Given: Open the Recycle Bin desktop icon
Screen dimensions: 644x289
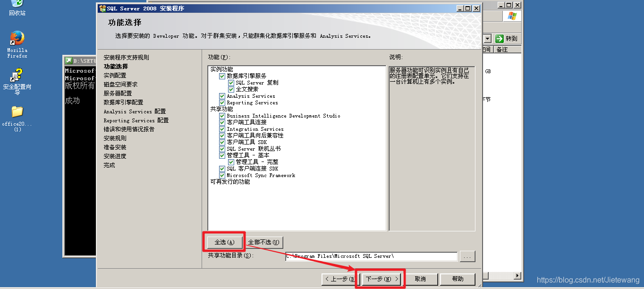Looking at the screenshot, I should 17,5.
